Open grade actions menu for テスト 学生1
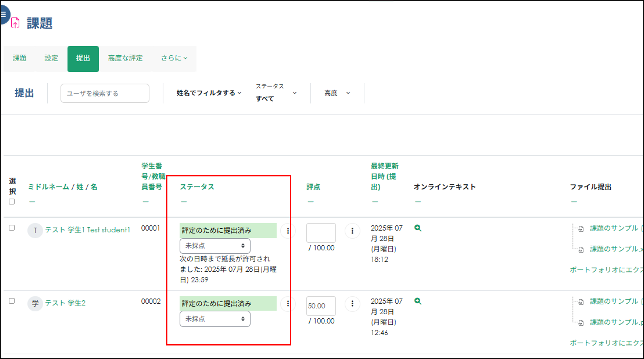This screenshot has height=359, width=644. pyautogui.click(x=352, y=231)
